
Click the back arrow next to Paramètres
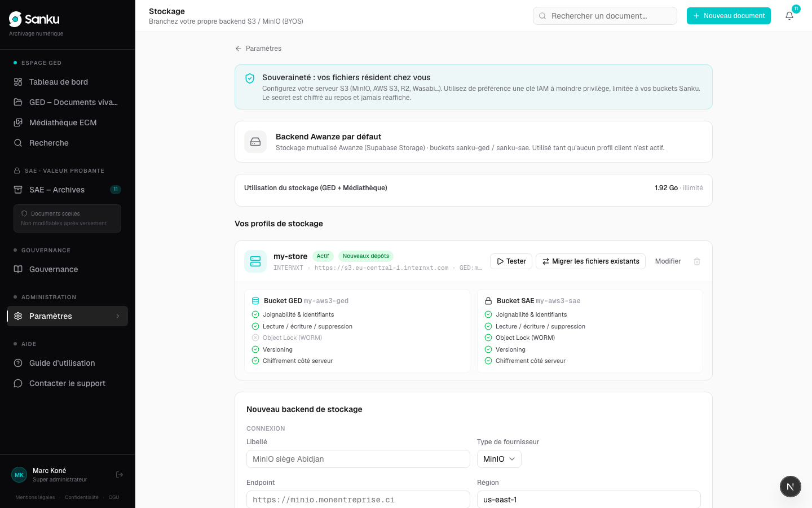click(239, 49)
